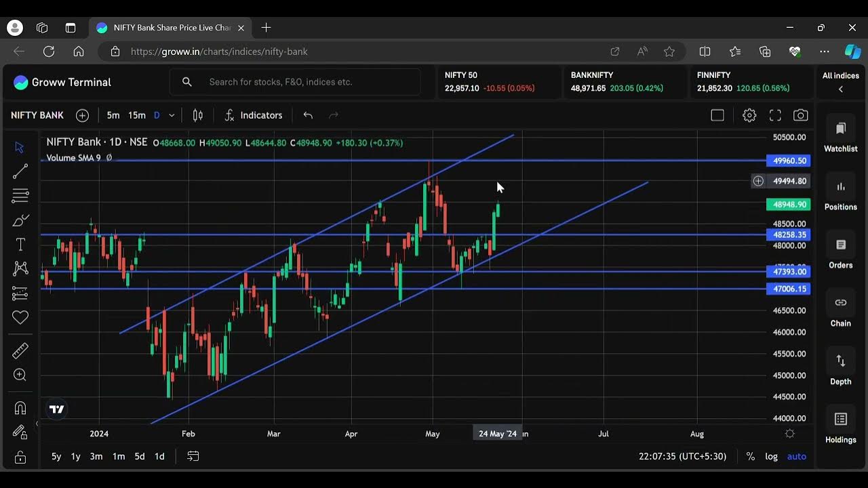
Task: Select the arrow cursor tool
Action: click(x=20, y=147)
